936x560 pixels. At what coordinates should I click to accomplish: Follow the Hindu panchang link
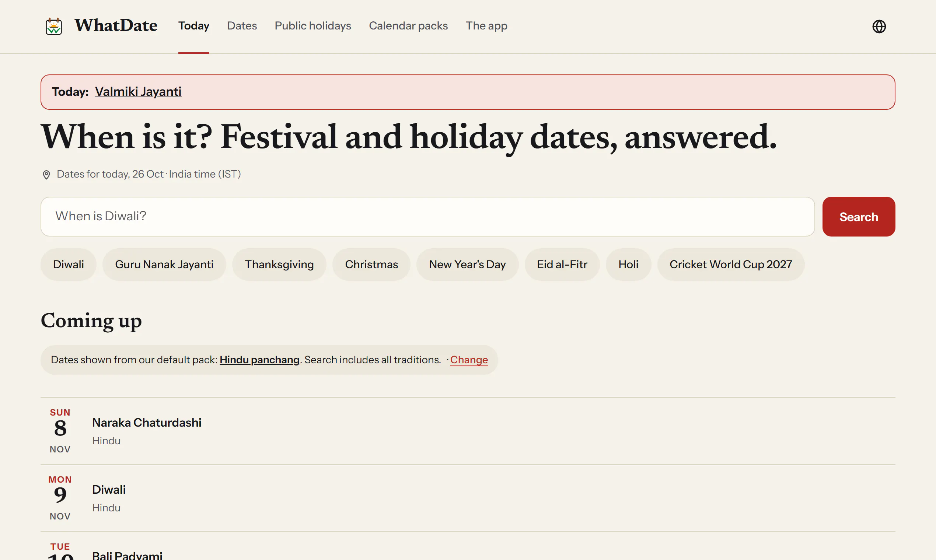(x=260, y=360)
